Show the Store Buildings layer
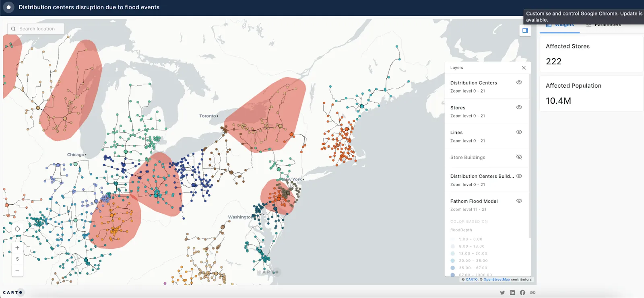The width and height of the screenshot is (644, 298). click(x=519, y=157)
